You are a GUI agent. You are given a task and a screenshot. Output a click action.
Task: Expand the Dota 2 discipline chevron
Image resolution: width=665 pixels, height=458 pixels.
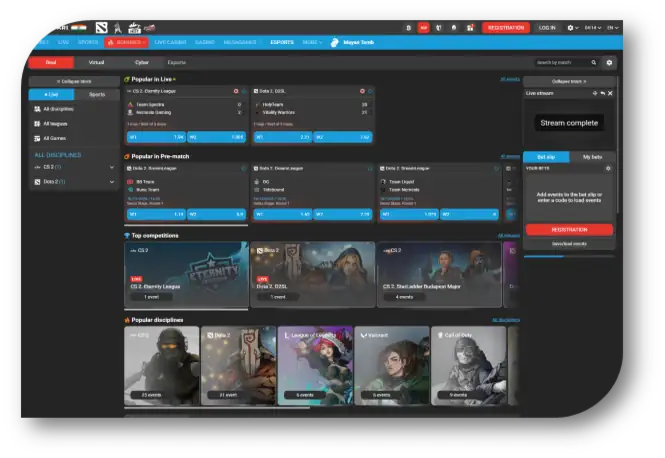(x=112, y=182)
